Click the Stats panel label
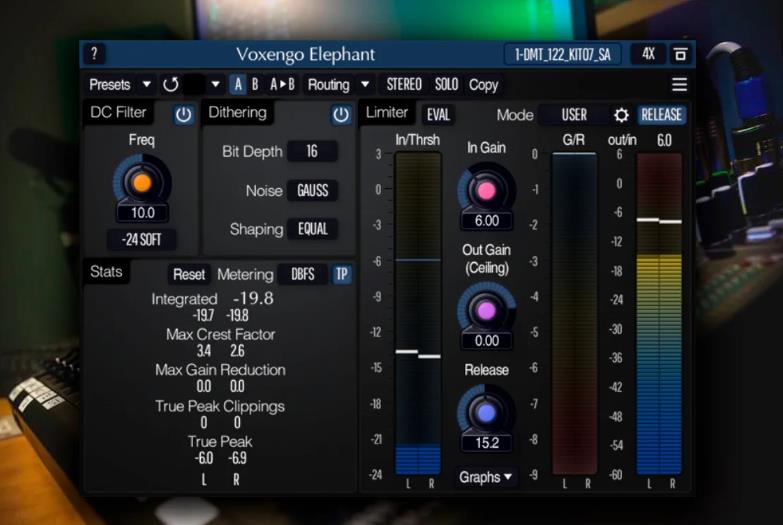 coord(106,272)
